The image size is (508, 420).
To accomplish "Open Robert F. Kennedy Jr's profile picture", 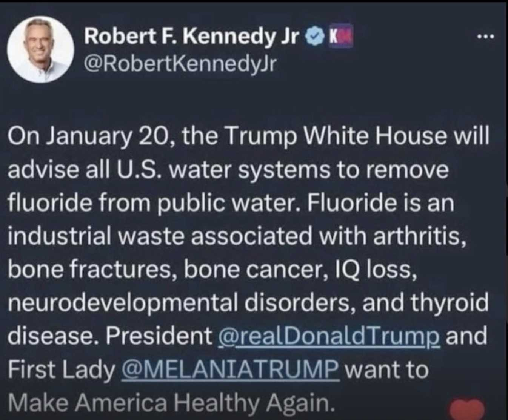I will 40,49.
